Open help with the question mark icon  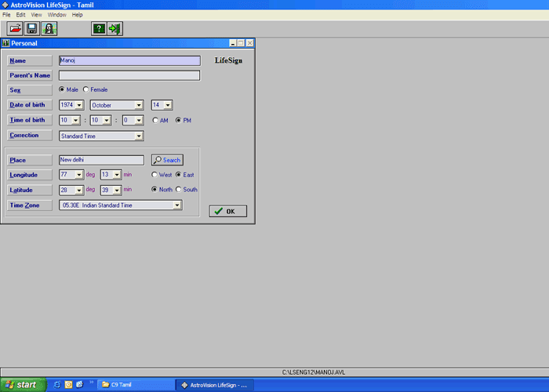[x=99, y=29]
